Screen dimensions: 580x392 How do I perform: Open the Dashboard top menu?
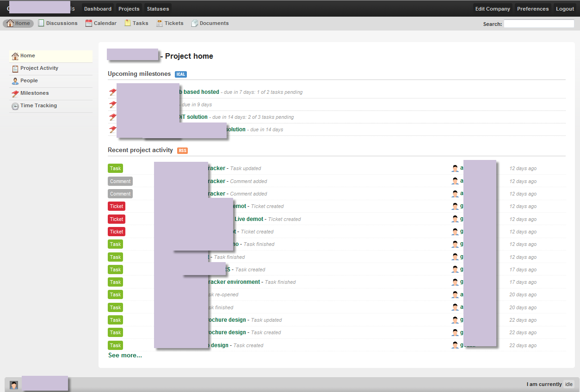tap(98, 9)
